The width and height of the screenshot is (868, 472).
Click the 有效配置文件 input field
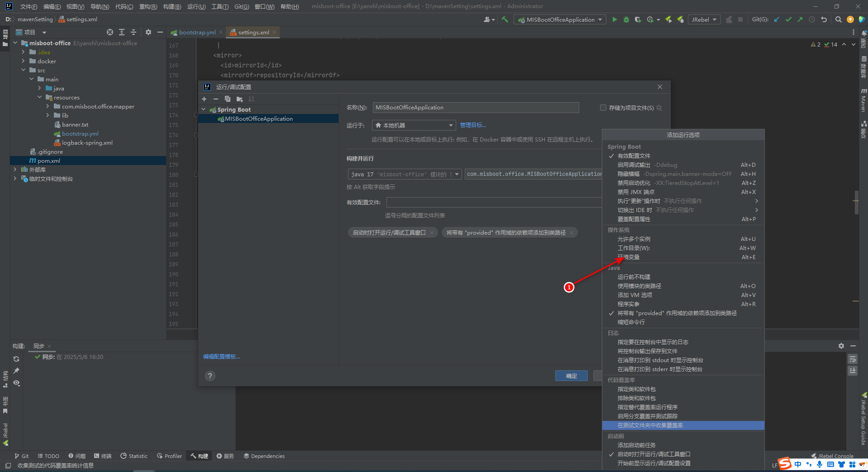point(494,203)
